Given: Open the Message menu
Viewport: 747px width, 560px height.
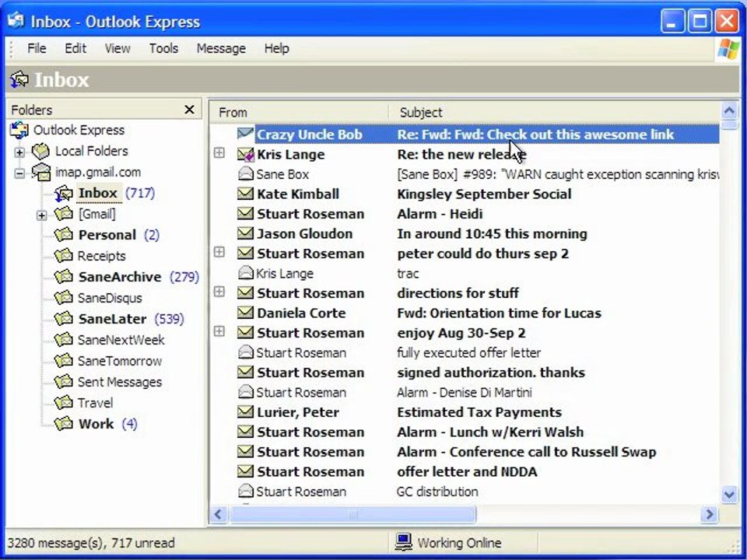Looking at the screenshot, I should (221, 48).
